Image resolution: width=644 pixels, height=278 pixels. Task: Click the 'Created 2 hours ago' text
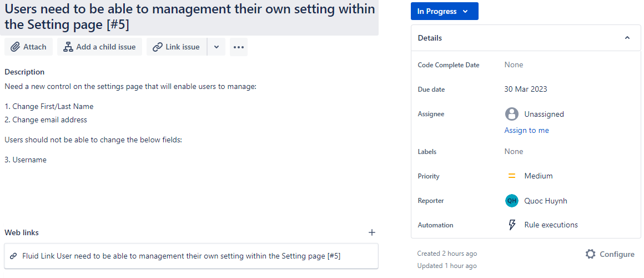pyautogui.click(x=447, y=254)
